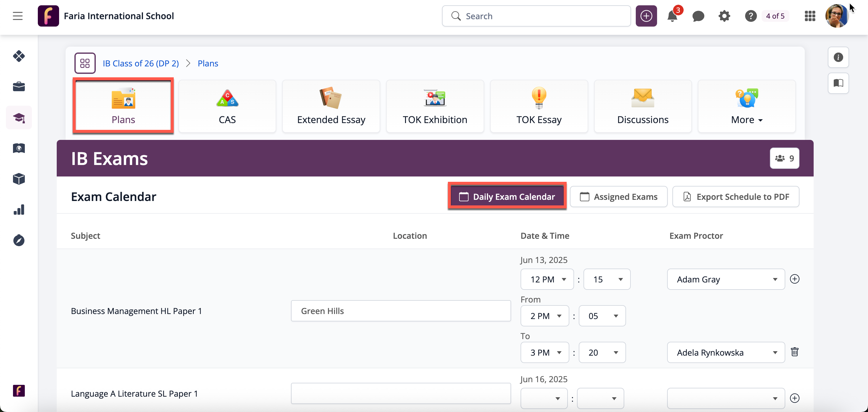The height and width of the screenshot is (412, 868).
Task: Open the info panel icon
Action: pos(838,57)
